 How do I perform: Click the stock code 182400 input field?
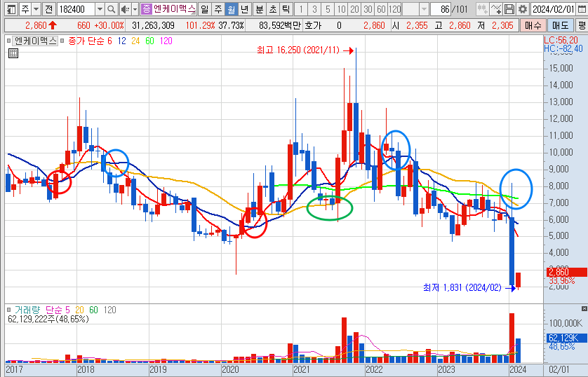76,9
